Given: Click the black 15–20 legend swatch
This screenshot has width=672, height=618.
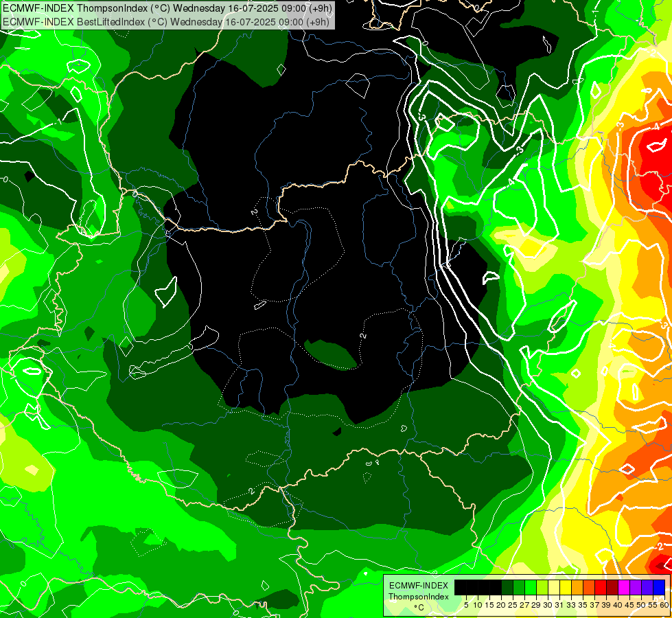Looking at the screenshot, I should coord(496,587).
